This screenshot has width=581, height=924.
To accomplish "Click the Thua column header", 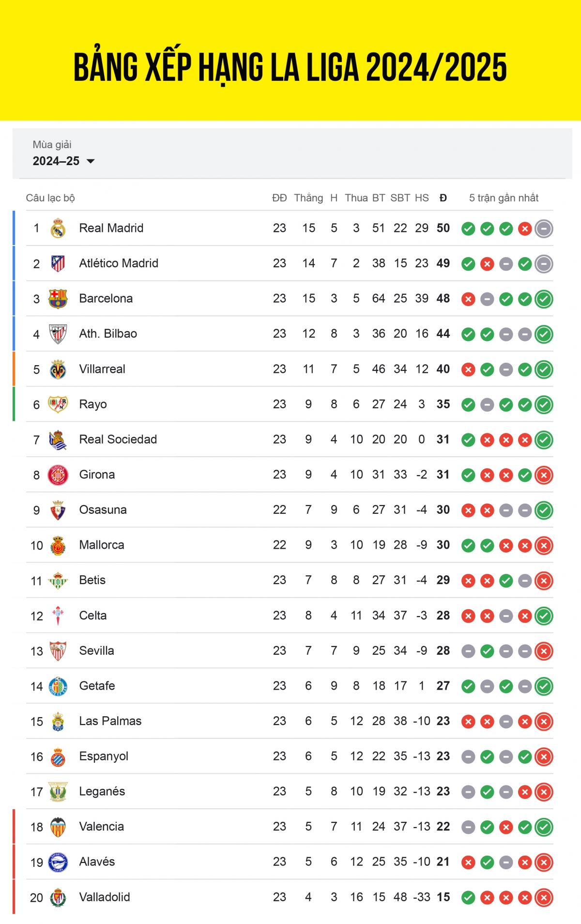I will tap(356, 198).
